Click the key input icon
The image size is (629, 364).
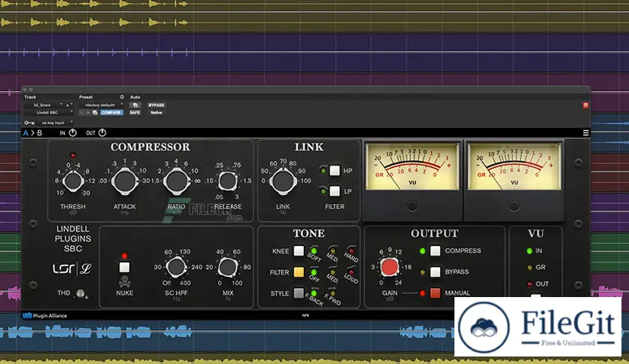click(29, 123)
